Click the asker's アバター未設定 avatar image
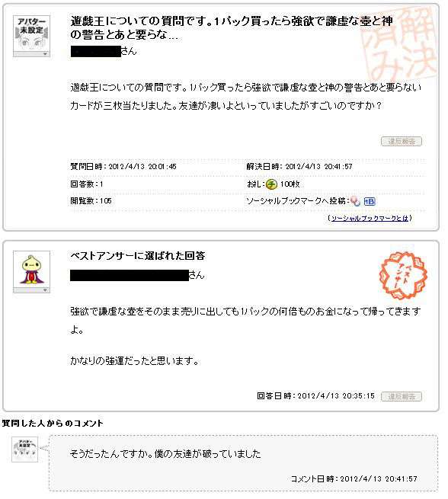The width and height of the screenshot is (448, 499). [x=31, y=34]
